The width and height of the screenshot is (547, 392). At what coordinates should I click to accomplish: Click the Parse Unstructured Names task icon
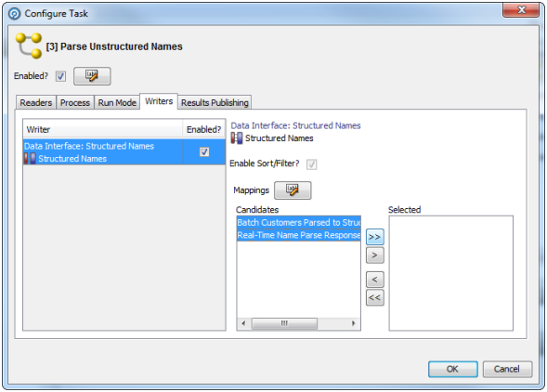[29, 46]
